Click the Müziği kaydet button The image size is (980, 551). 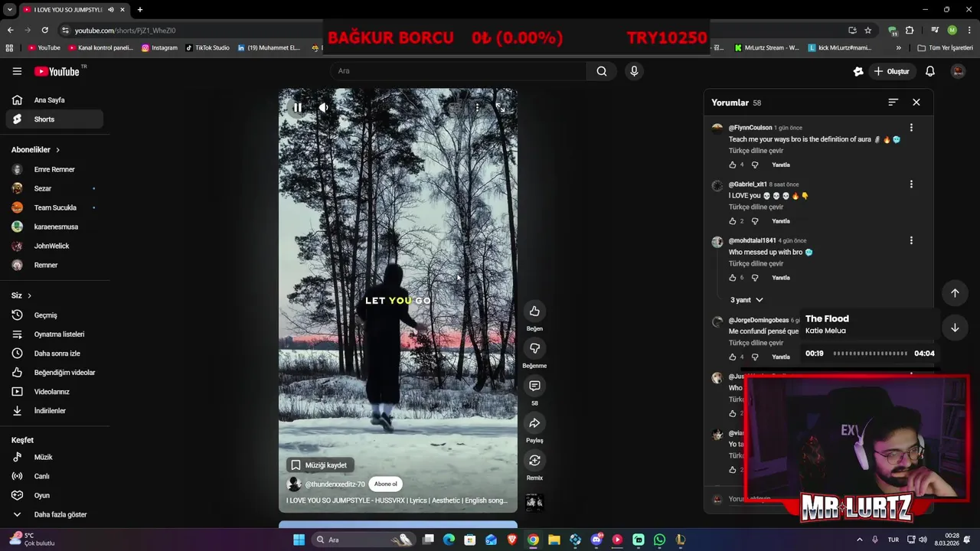pyautogui.click(x=319, y=465)
